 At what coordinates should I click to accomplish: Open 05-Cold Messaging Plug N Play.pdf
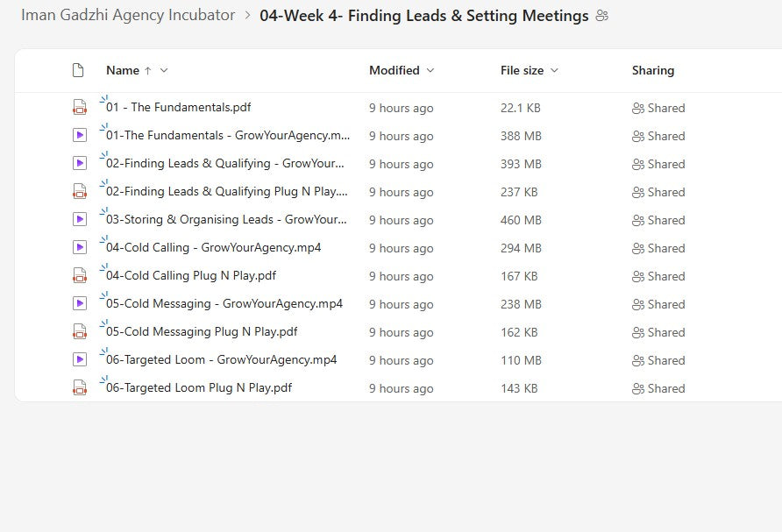pos(202,332)
